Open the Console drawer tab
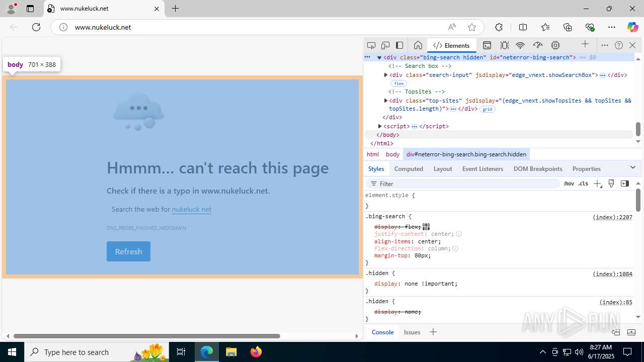The image size is (644, 362). [x=382, y=332]
